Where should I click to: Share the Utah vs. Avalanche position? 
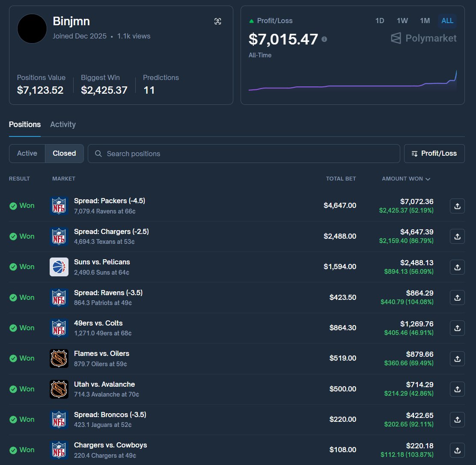pos(457,389)
